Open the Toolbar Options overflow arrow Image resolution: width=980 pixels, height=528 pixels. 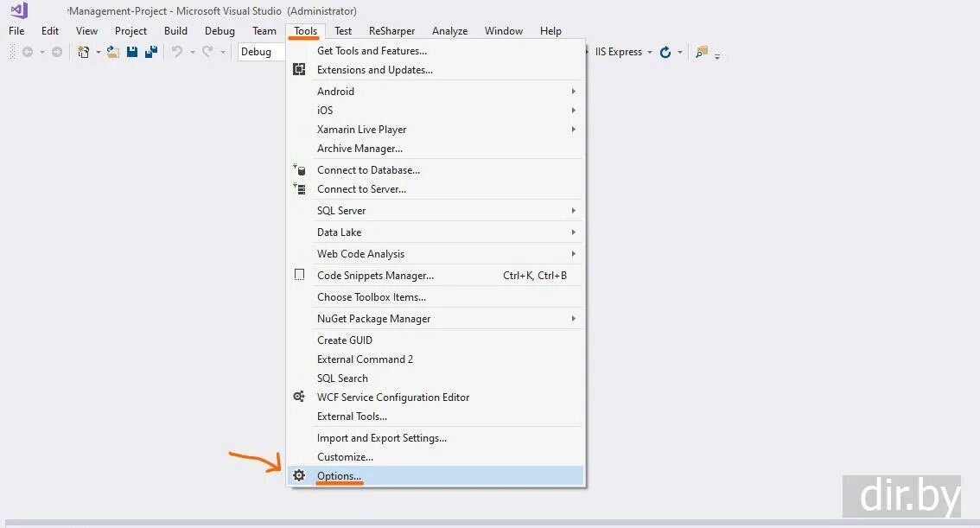[x=717, y=55]
